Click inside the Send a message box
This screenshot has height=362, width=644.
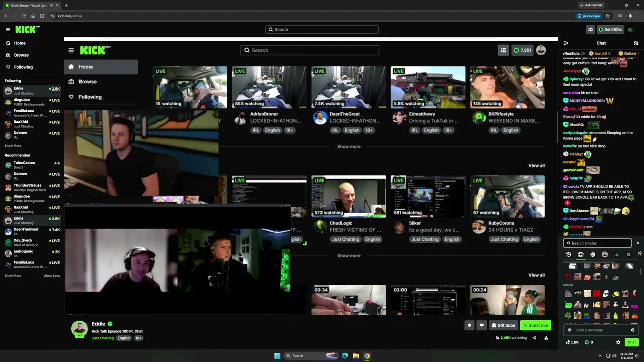click(x=600, y=330)
